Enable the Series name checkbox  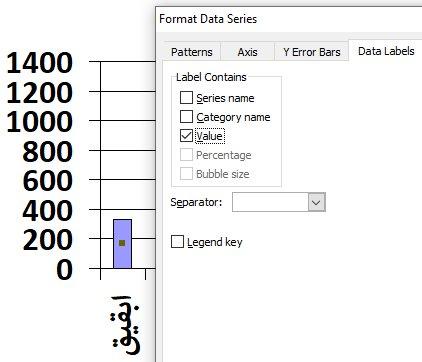coord(186,98)
